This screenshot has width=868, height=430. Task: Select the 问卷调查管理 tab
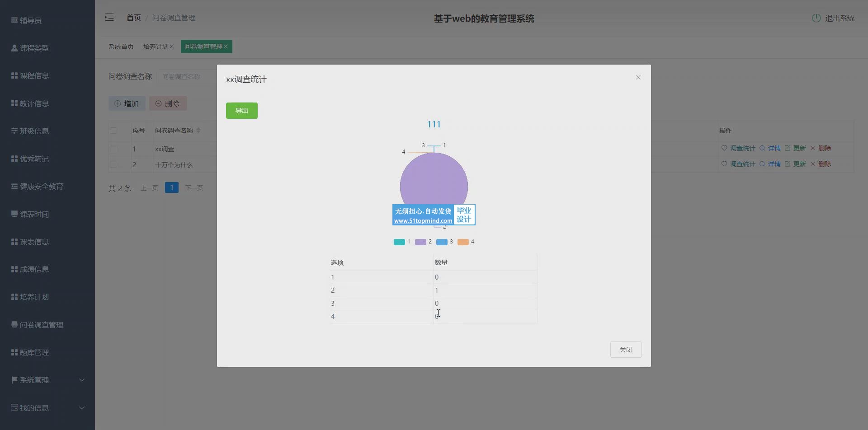pos(203,47)
